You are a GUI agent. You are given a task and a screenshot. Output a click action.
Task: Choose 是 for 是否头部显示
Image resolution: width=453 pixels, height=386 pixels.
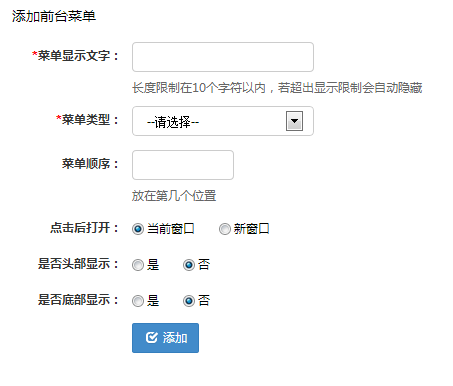[x=138, y=265]
